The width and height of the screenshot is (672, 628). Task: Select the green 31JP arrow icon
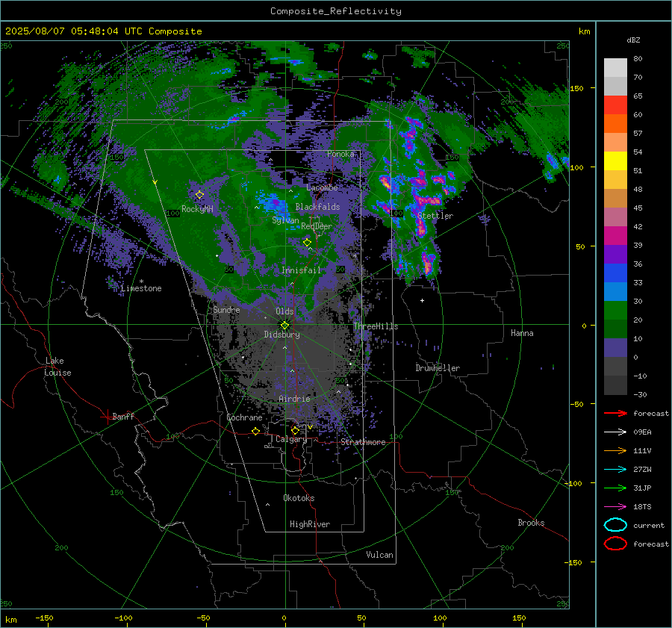point(615,488)
